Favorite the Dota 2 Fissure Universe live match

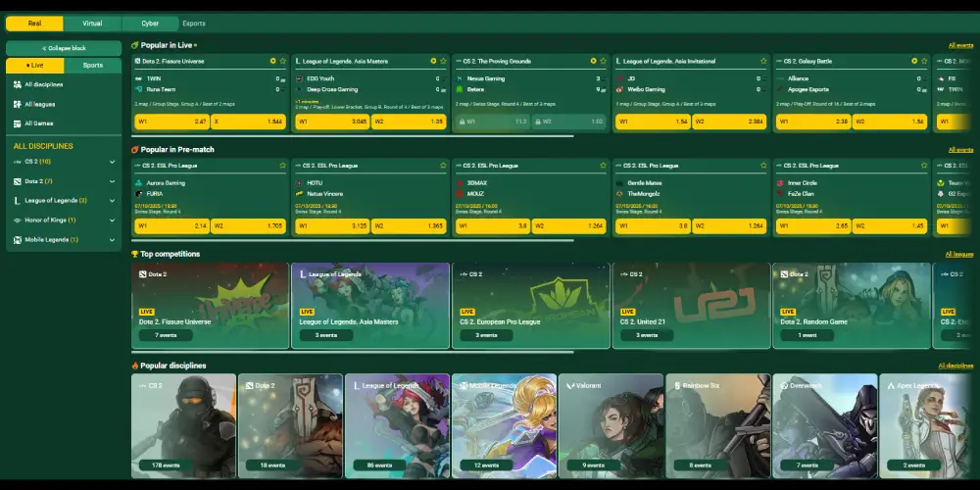(x=282, y=61)
